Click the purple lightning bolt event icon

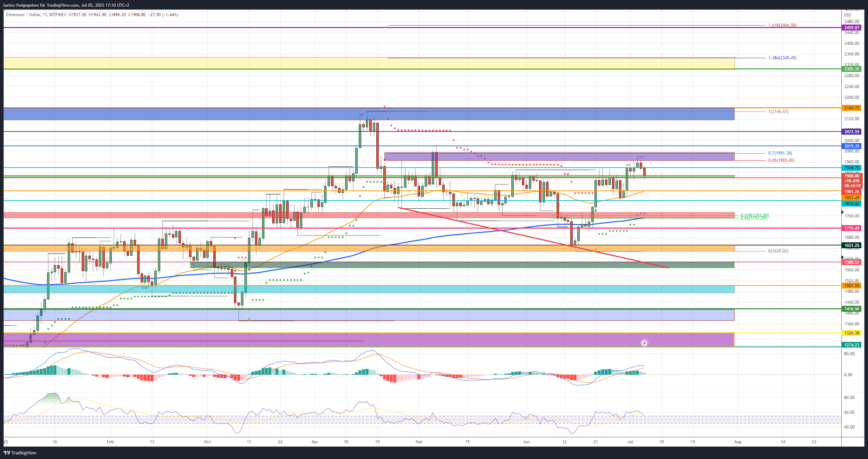click(644, 343)
